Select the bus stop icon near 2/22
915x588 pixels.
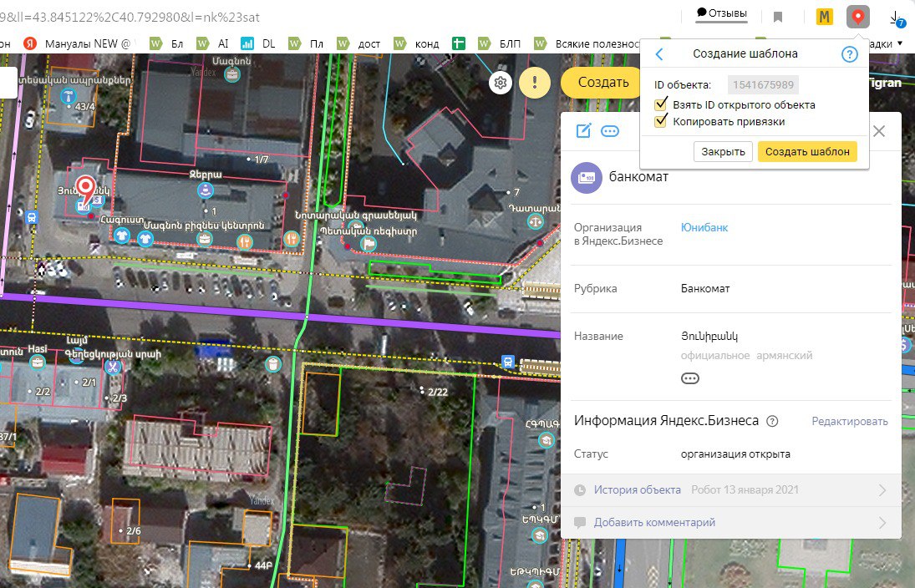[x=508, y=362]
